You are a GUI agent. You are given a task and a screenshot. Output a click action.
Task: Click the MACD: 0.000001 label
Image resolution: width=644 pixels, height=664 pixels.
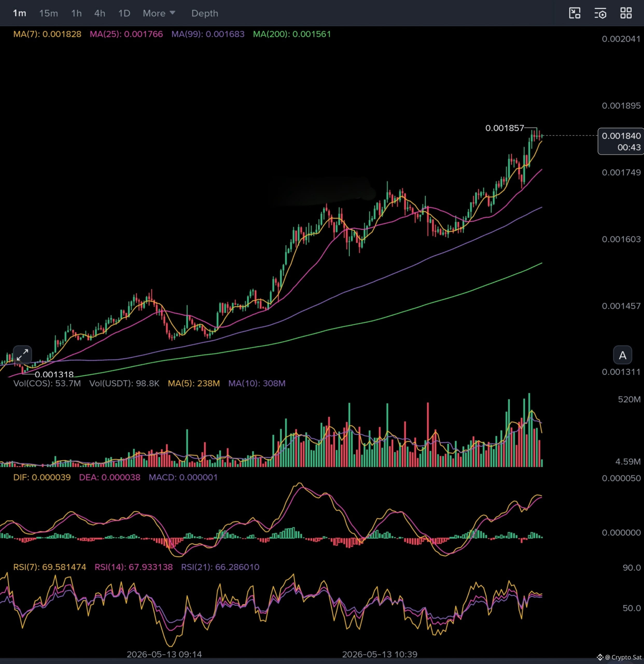(183, 477)
